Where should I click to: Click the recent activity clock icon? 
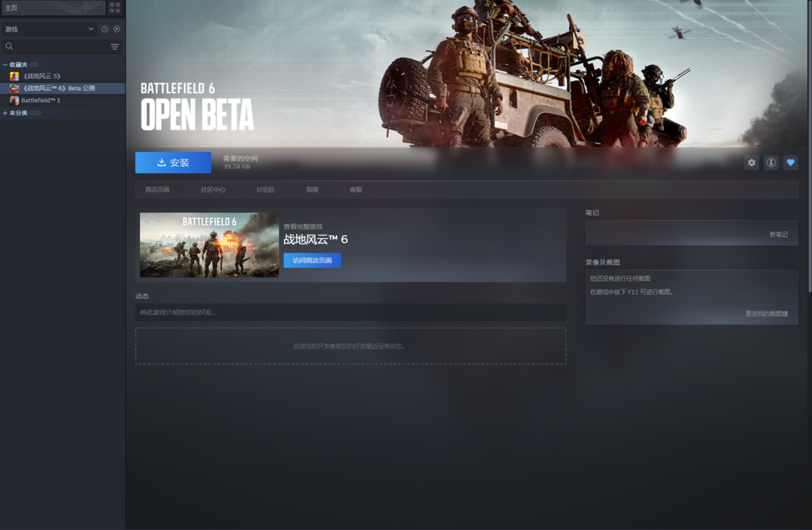(x=105, y=29)
